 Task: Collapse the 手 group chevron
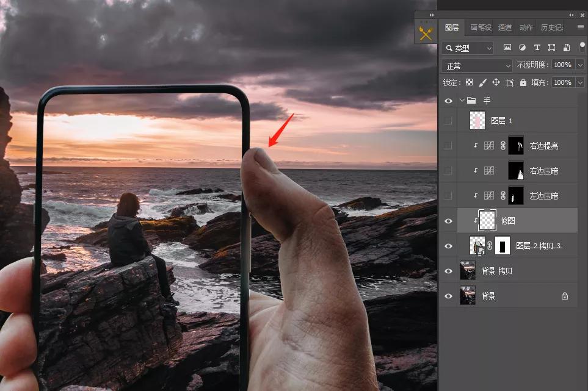point(462,101)
